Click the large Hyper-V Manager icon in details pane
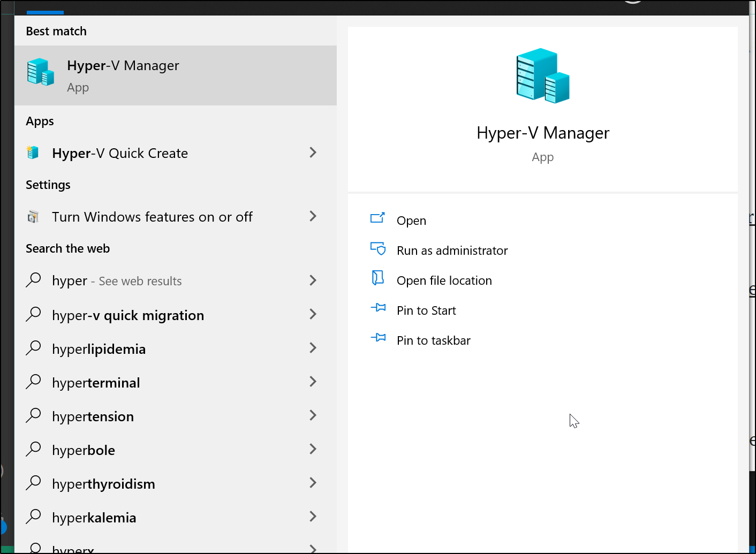 [x=543, y=75]
